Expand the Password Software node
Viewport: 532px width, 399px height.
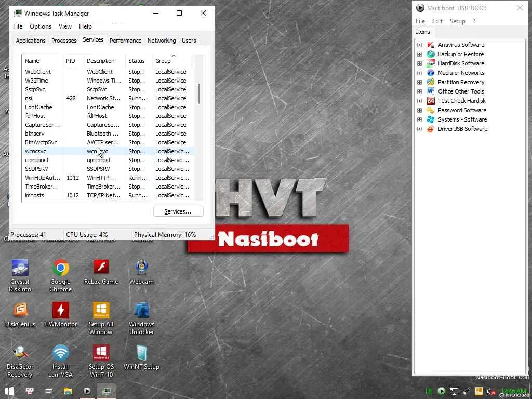click(420, 110)
